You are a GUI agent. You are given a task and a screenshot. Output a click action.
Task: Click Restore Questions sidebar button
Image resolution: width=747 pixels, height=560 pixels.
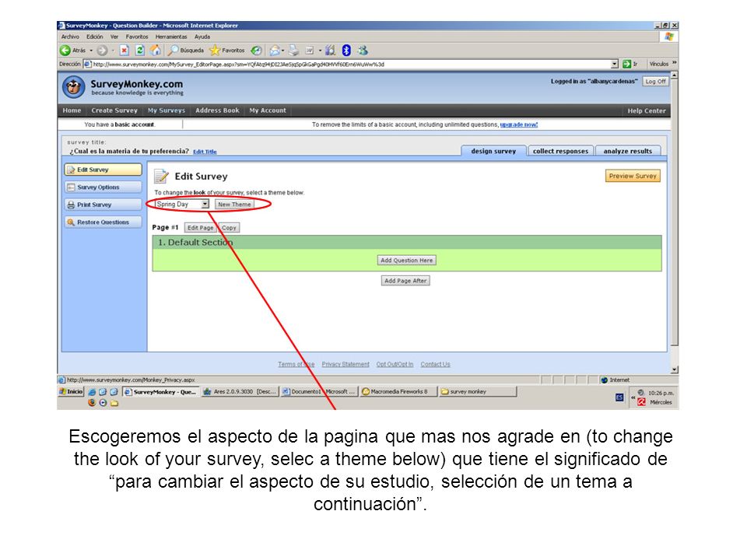103,222
